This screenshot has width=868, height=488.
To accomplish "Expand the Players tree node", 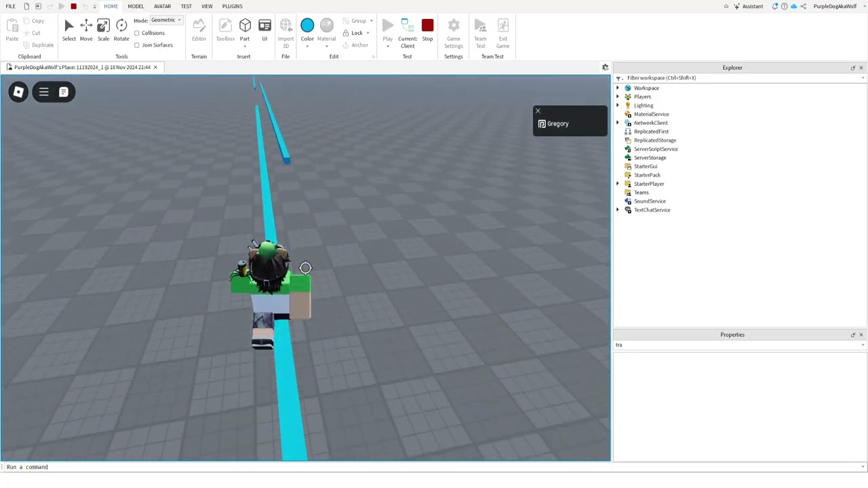I will point(618,97).
